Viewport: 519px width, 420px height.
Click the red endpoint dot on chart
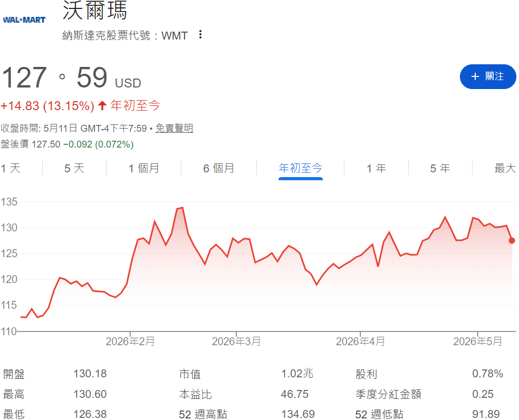(512, 240)
